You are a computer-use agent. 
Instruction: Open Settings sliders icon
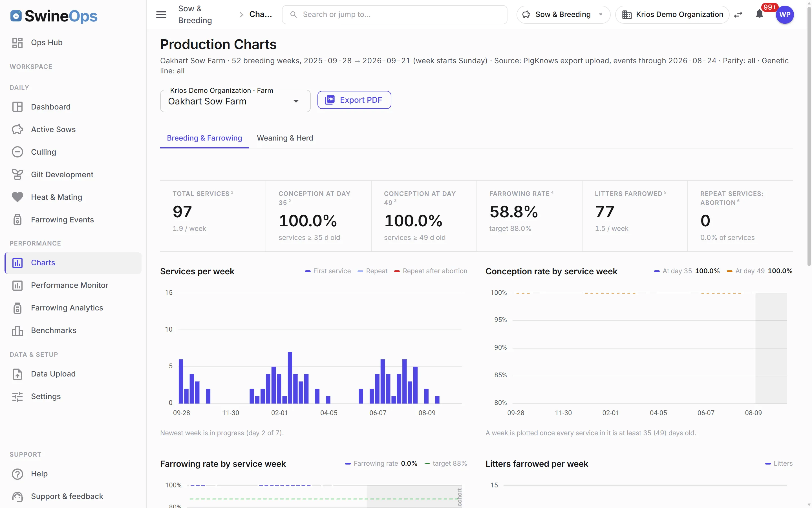point(17,397)
